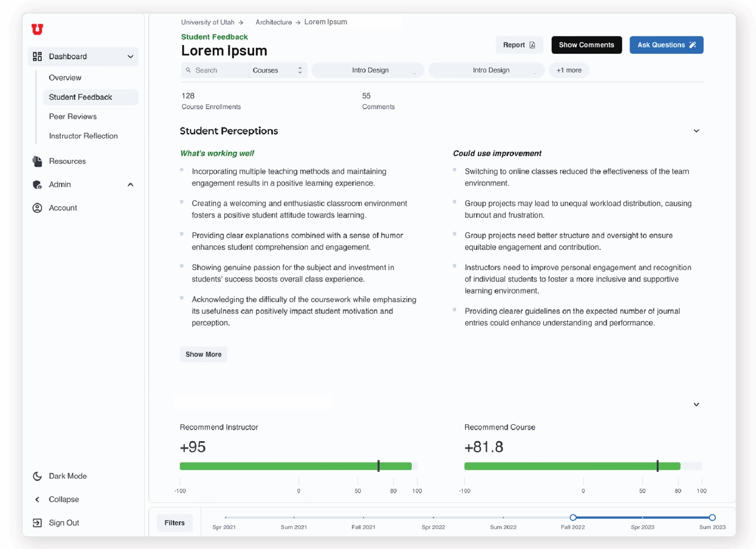Toggle the Admin section chevron
Viewport: 756px width, 549px height.
click(x=130, y=184)
